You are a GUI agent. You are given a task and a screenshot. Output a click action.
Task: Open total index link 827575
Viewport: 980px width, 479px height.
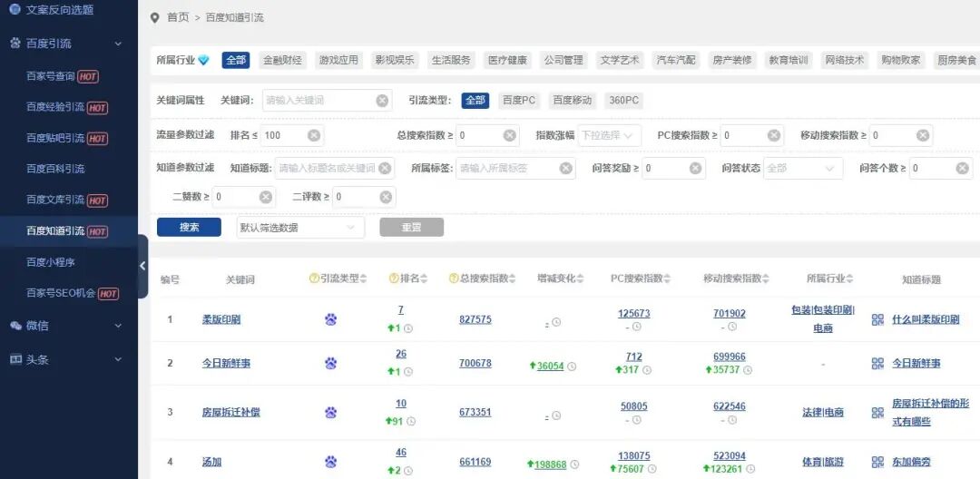tap(475, 319)
